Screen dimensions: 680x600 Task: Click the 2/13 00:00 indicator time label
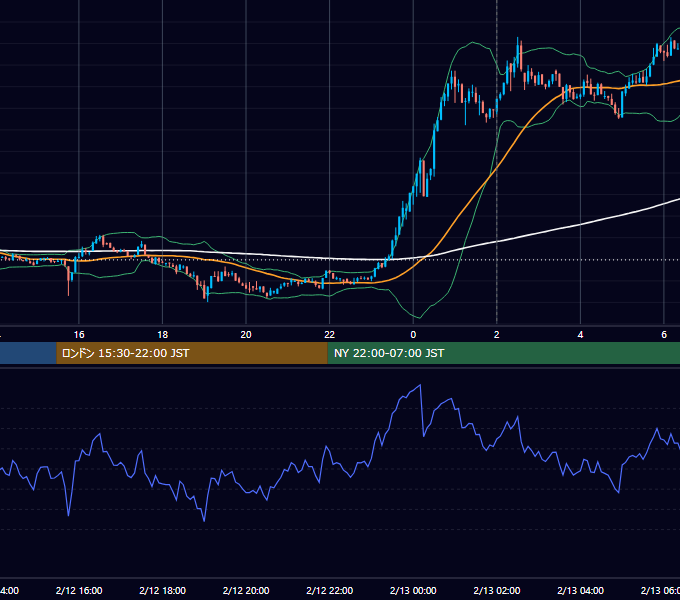(413, 590)
